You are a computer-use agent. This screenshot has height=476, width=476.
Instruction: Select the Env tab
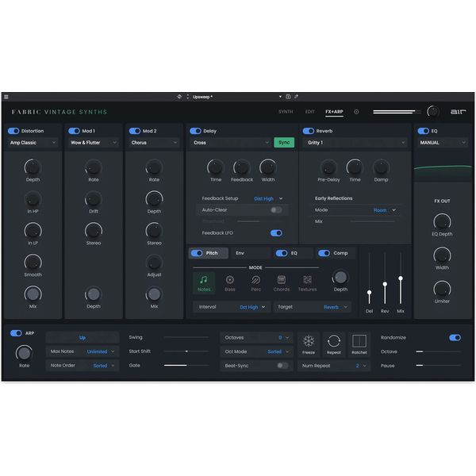[x=250, y=253]
